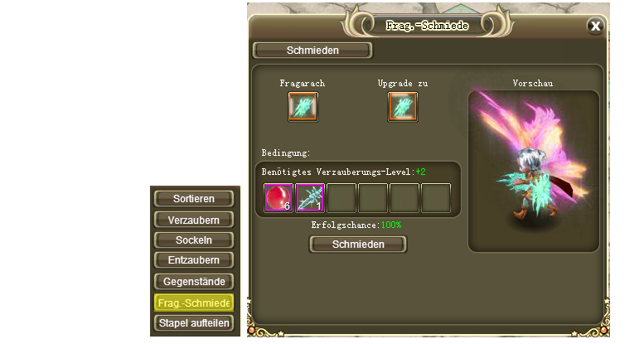Click the character Vorschau preview

pyautogui.click(x=534, y=171)
